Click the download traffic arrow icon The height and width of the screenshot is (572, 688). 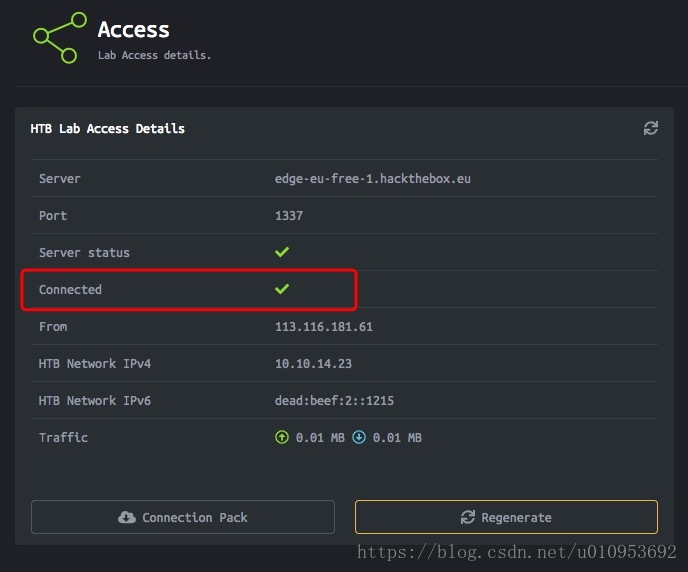(359, 437)
